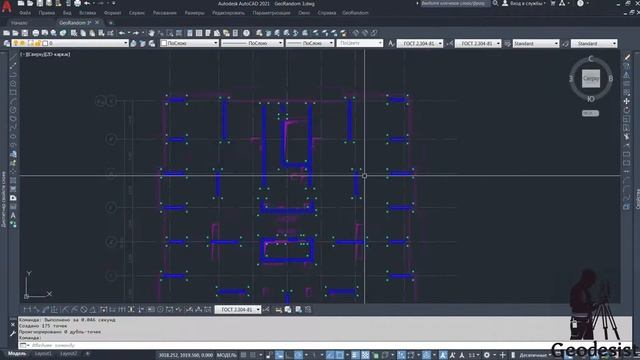Open the multileader style Standard dropdown
640x360 pixels.
[x=594, y=43]
